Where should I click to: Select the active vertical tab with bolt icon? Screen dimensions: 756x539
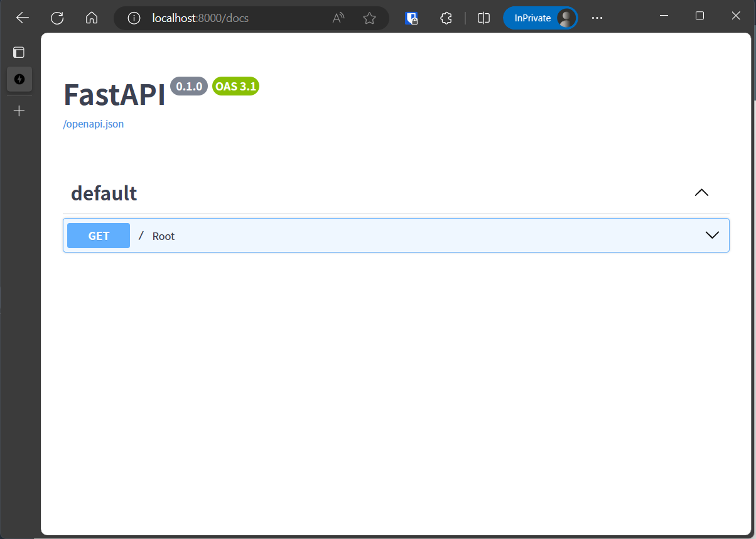point(19,79)
